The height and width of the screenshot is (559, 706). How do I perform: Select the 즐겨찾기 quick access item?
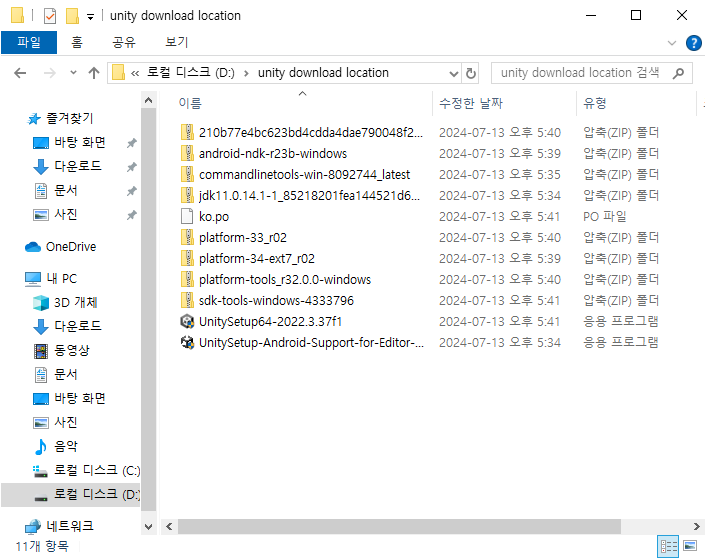pyautogui.click(x=60, y=118)
